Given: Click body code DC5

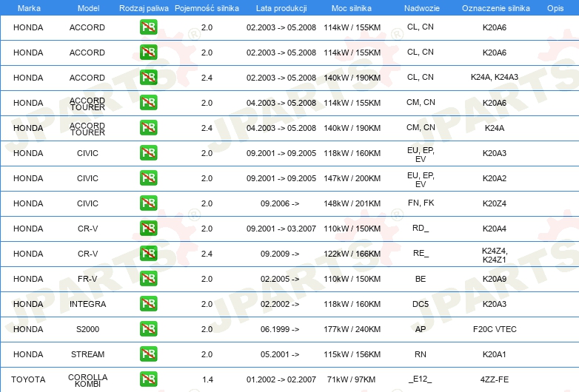Looking at the screenshot, I should 421,304.
